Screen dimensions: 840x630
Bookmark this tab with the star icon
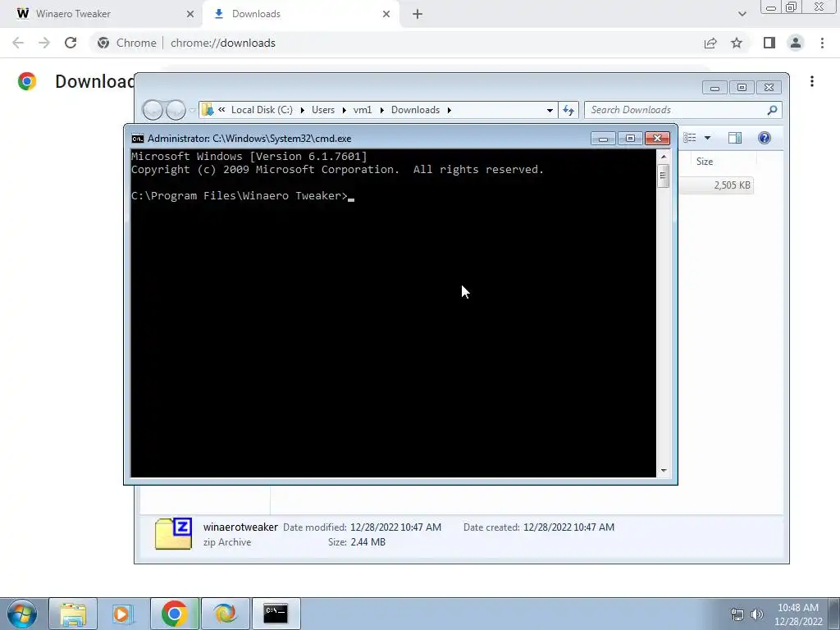pyautogui.click(x=737, y=43)
